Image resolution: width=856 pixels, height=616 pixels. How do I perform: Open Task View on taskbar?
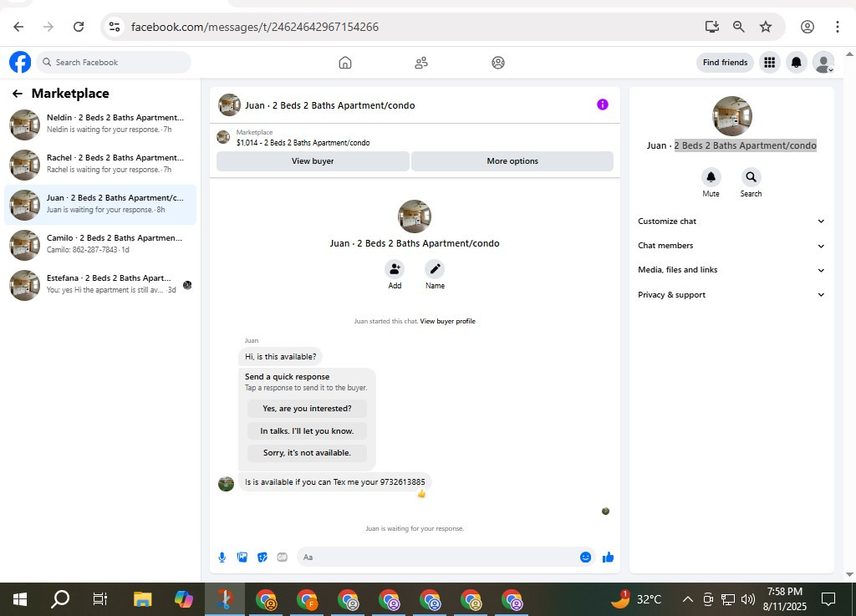pos(100,599)
